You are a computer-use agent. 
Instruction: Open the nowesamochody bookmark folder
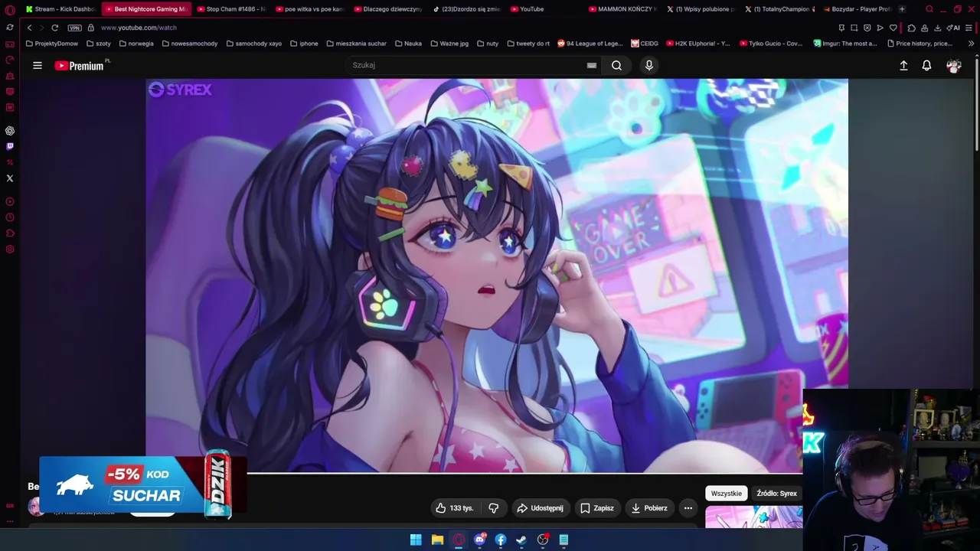189,44
